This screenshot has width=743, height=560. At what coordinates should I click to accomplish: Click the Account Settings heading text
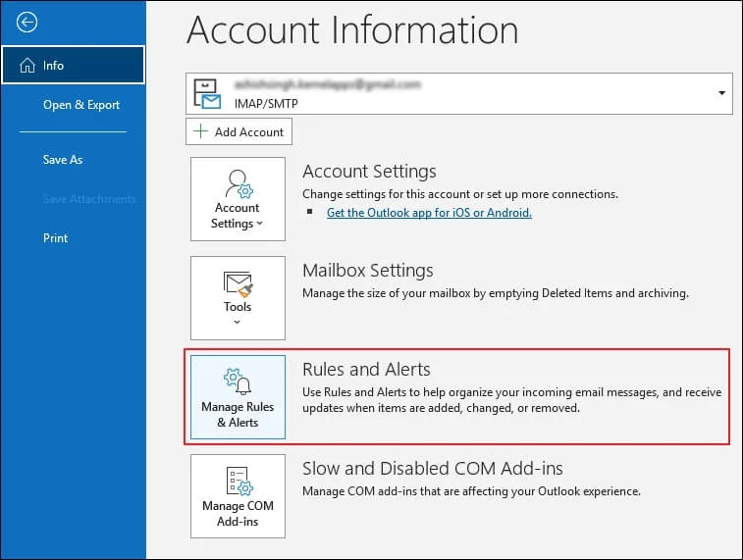pyautogui.click(x=369, y=172)
